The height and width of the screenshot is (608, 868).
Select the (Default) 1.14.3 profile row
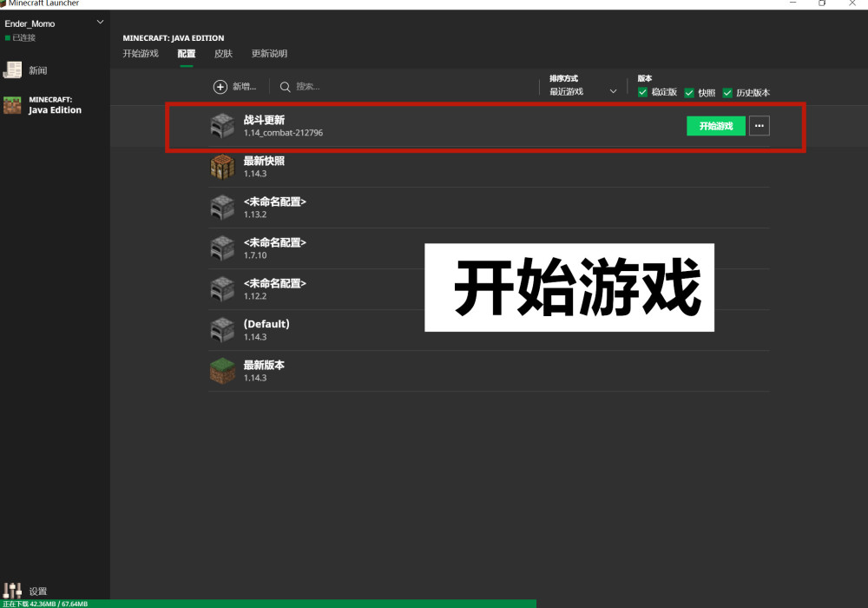tap(490, 330)
